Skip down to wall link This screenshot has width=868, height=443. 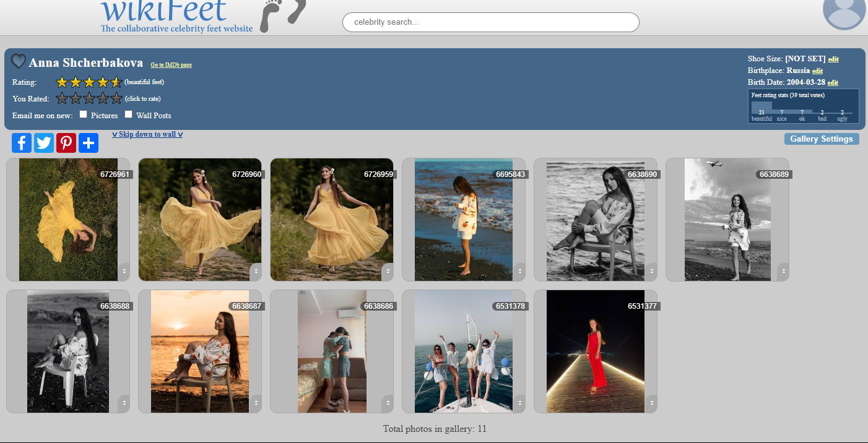147,134
